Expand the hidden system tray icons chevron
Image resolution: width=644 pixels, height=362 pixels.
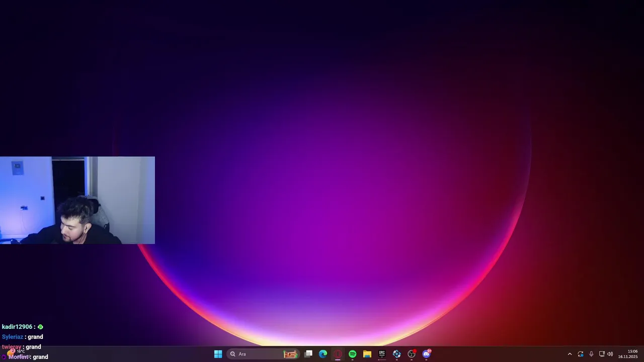[x=570, y=354]
